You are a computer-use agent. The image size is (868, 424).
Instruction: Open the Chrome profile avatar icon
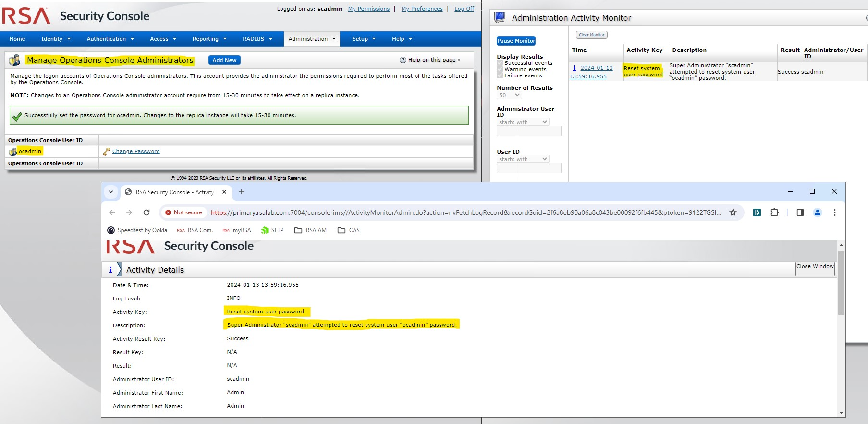(x=818, y=212)
